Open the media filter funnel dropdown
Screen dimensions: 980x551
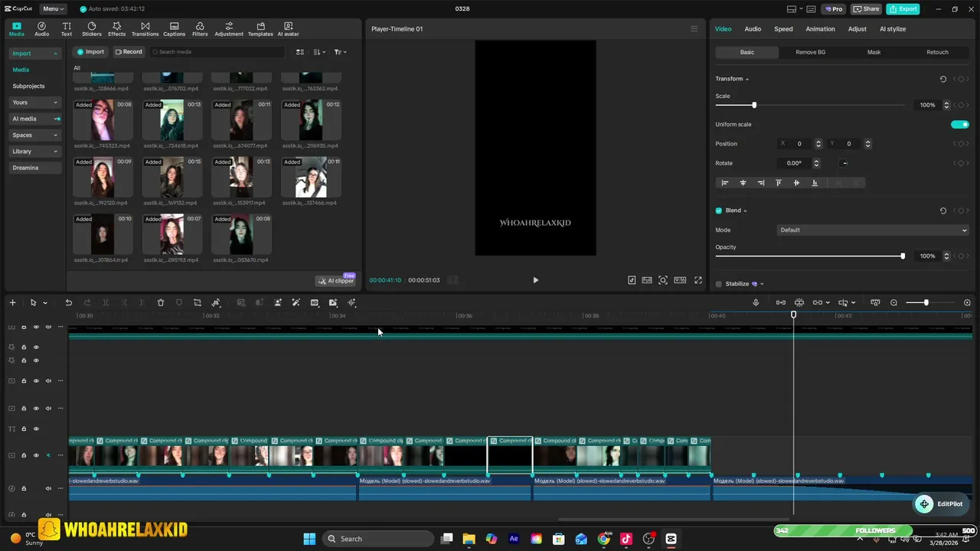340,52
